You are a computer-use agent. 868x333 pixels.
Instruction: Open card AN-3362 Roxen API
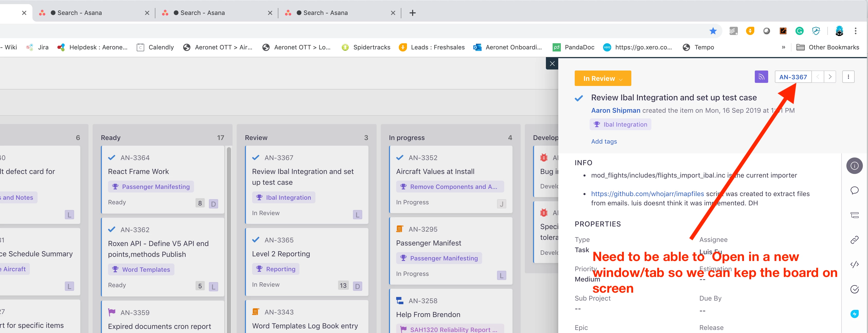[163, 257]
